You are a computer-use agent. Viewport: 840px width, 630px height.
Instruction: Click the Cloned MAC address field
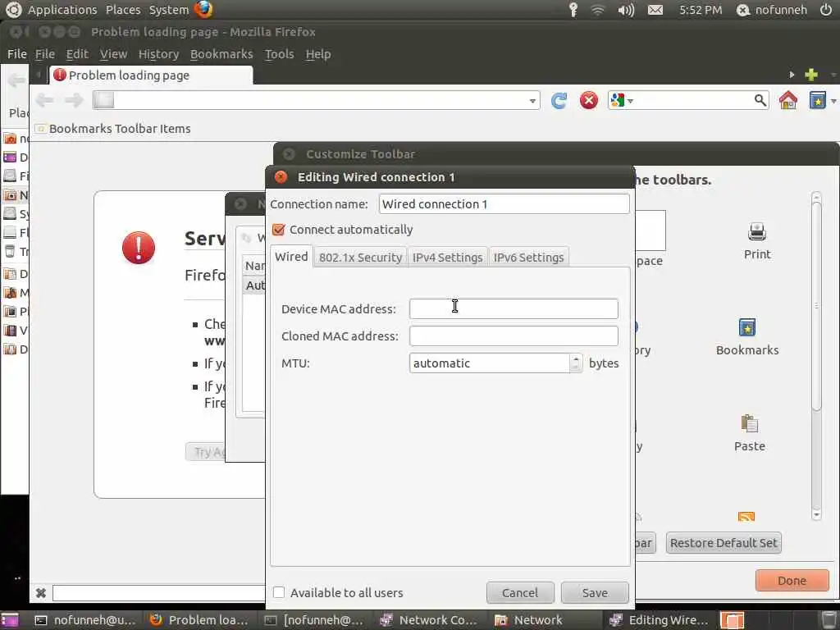coord(514,336)
